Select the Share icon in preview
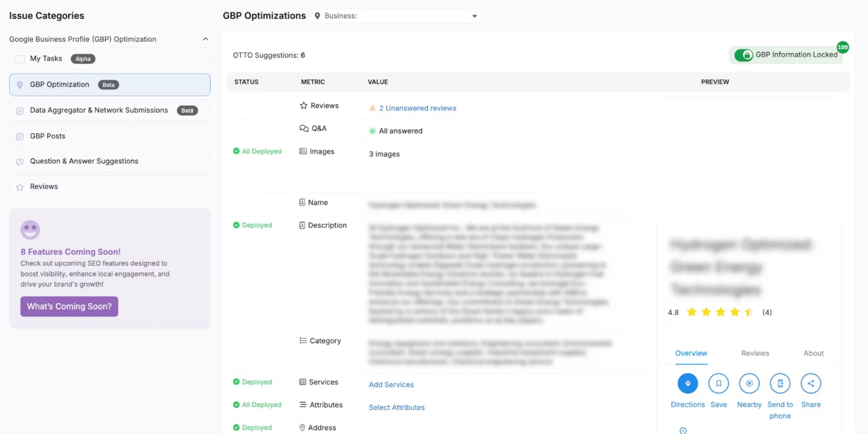 (x=811, y=383)
